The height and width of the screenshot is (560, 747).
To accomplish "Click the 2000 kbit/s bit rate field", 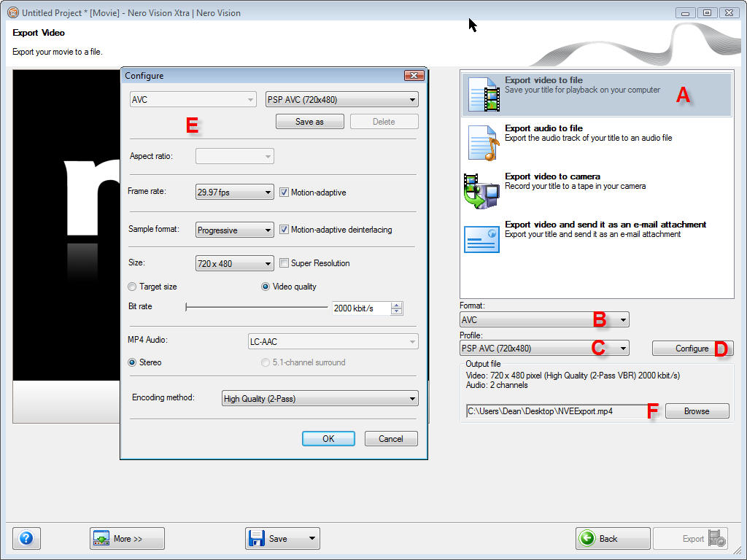I will pos(360,308).
